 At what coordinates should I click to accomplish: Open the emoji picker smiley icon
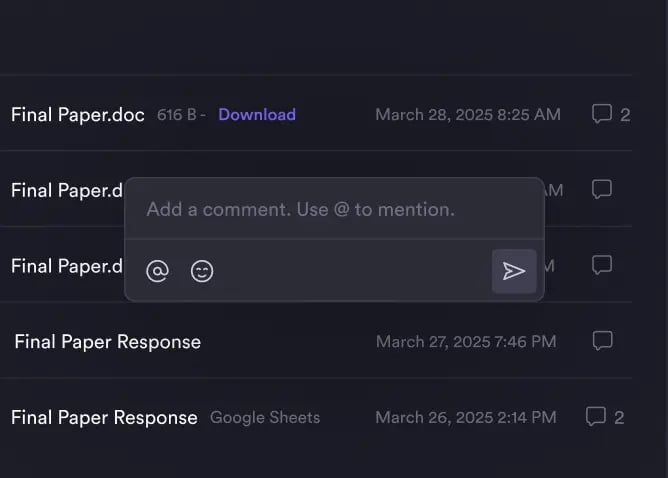tap(202, 271)
